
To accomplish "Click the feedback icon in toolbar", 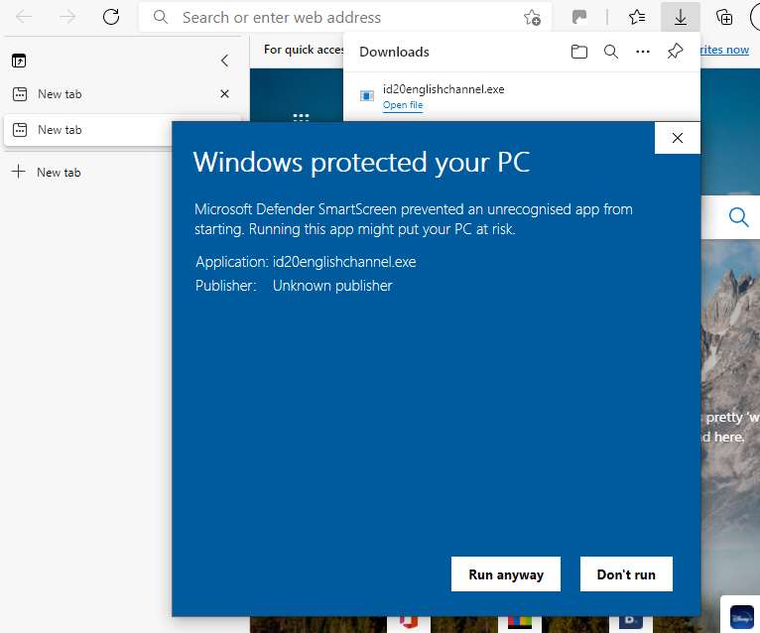I will click(x=579, y=17).
